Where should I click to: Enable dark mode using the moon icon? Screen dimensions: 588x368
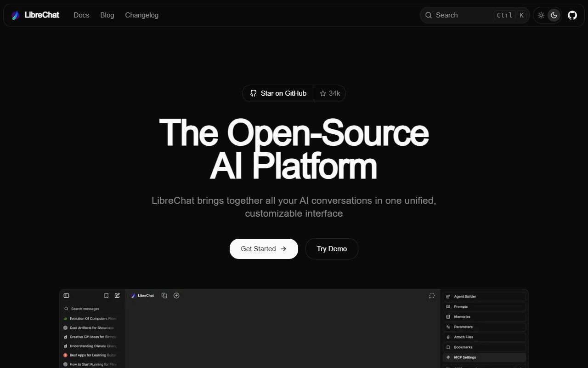(554, 15)
